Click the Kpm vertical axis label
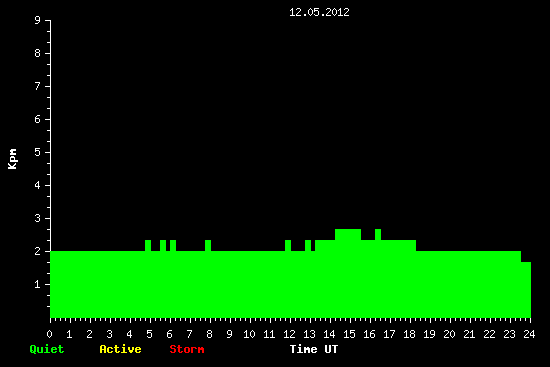 (13, 159)
